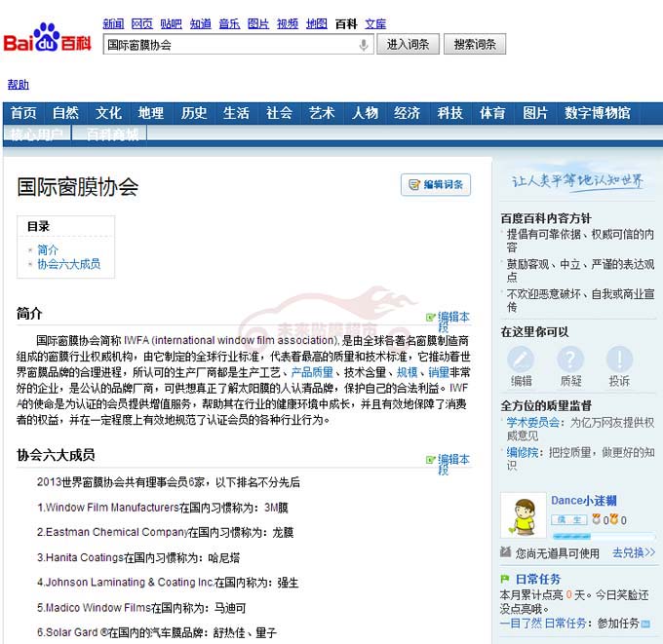The image size is (663, 644).
Task: Click the user experience progress bar
Action: tap(603, 537)
